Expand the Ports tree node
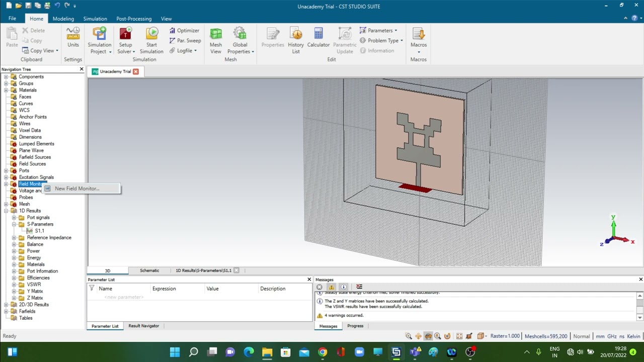Image resolution: width=644 pixels, height=362 pixels. coord(6,170)
